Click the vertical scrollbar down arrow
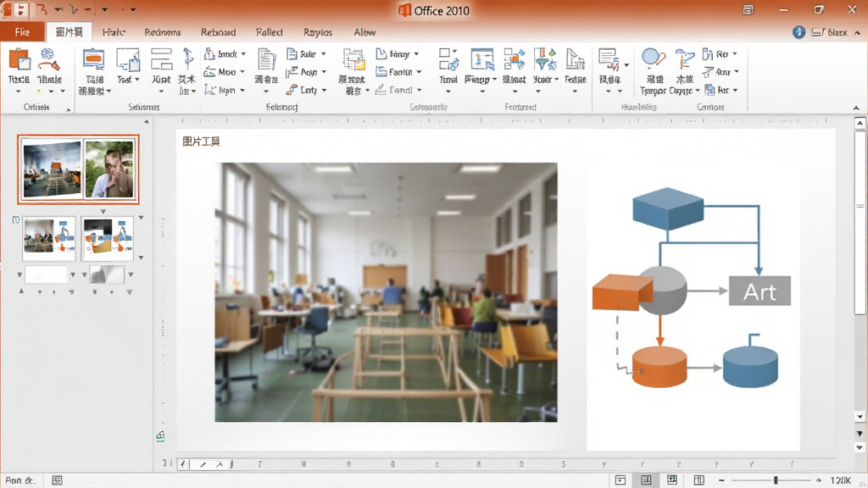The width and height of the screenshot is (868, 488). (860, 417)
